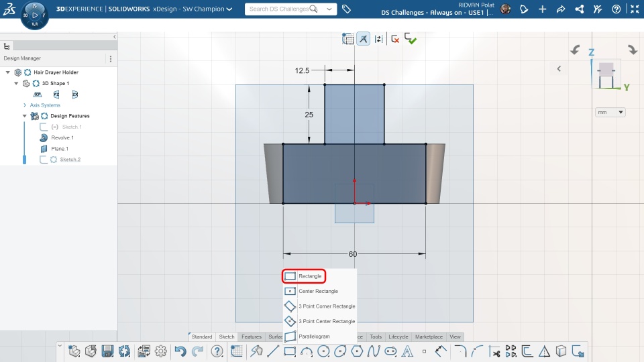Select the Point tool

coord(424,351)
